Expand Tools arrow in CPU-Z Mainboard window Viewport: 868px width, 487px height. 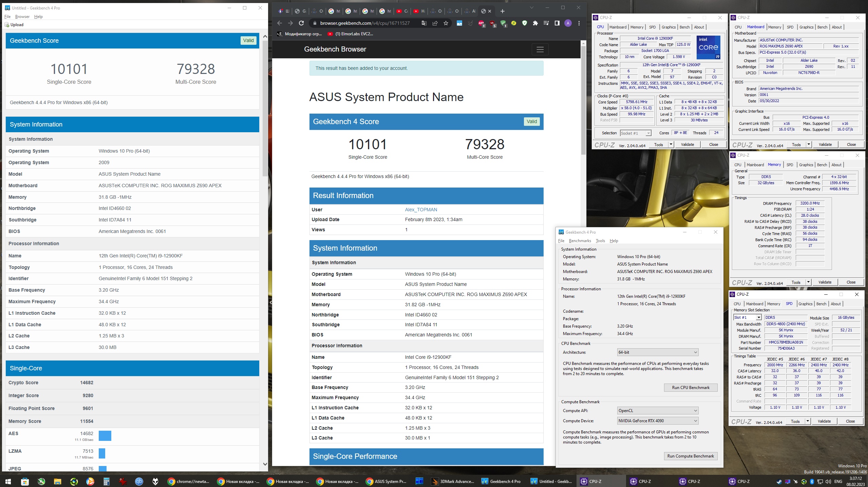coord(809,144)
